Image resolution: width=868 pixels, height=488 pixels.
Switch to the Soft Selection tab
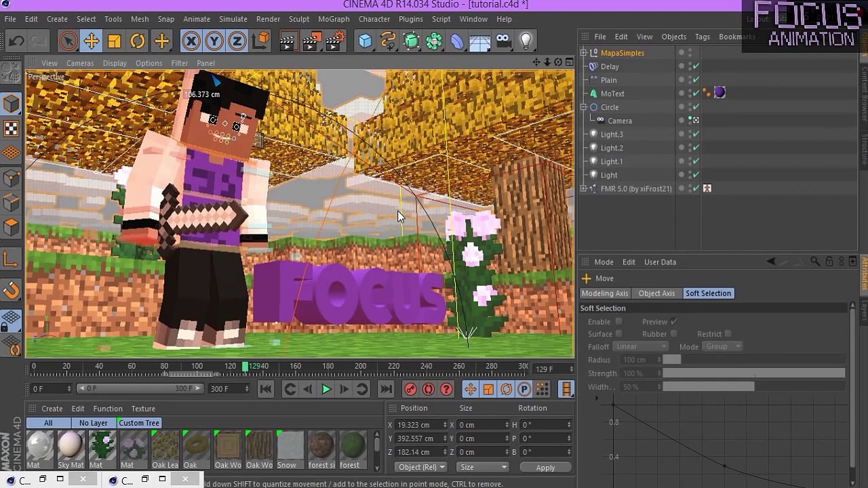(x=708, y=293)
